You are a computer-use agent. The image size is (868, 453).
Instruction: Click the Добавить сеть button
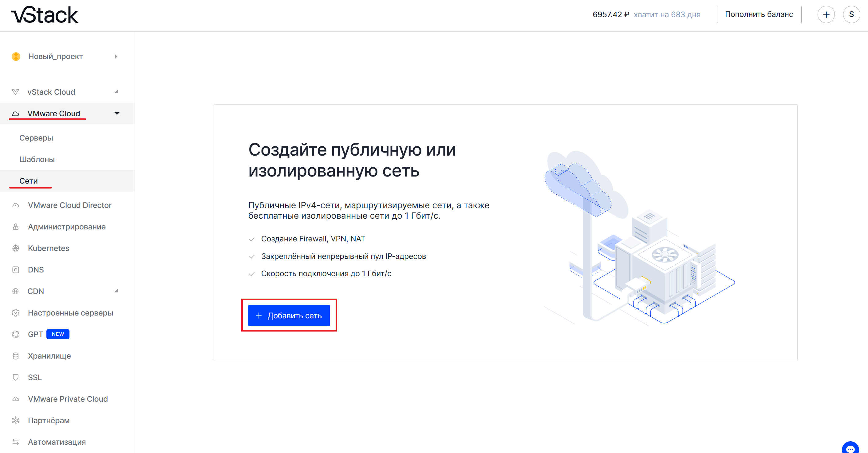coord(289,316)
